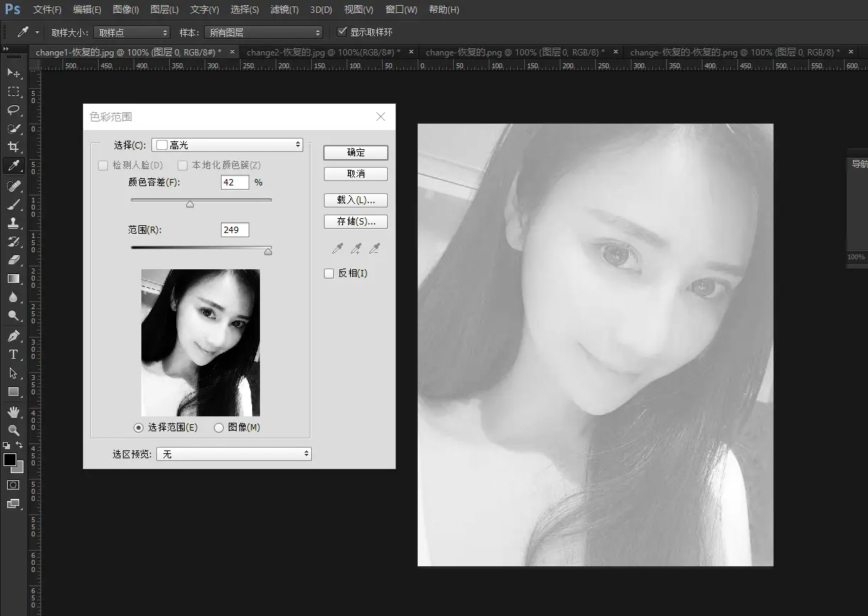Select the Pen tool
Viewport: 868px width, 616px height.
pos(13,335)
